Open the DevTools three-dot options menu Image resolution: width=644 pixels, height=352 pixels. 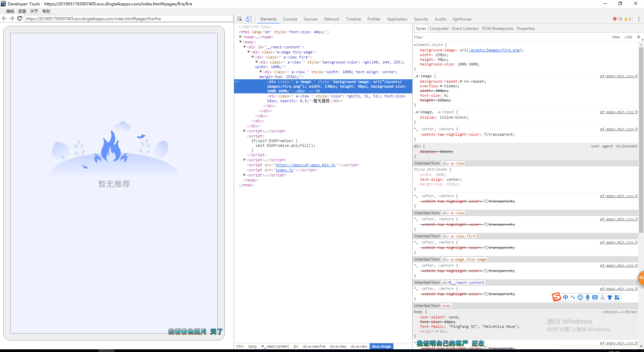click(639, 19)
